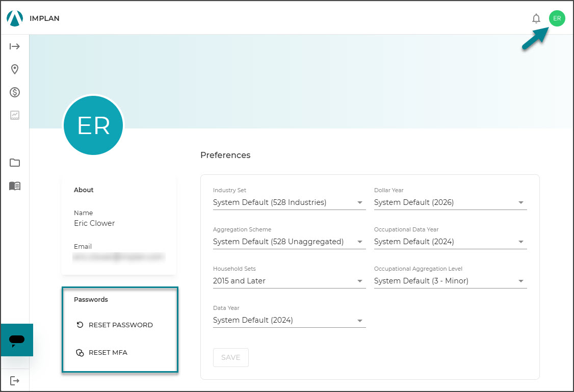This screenshot has width=574, height=392.
Task: Open Regions map pin icon in sidebar
Action: 15,69
